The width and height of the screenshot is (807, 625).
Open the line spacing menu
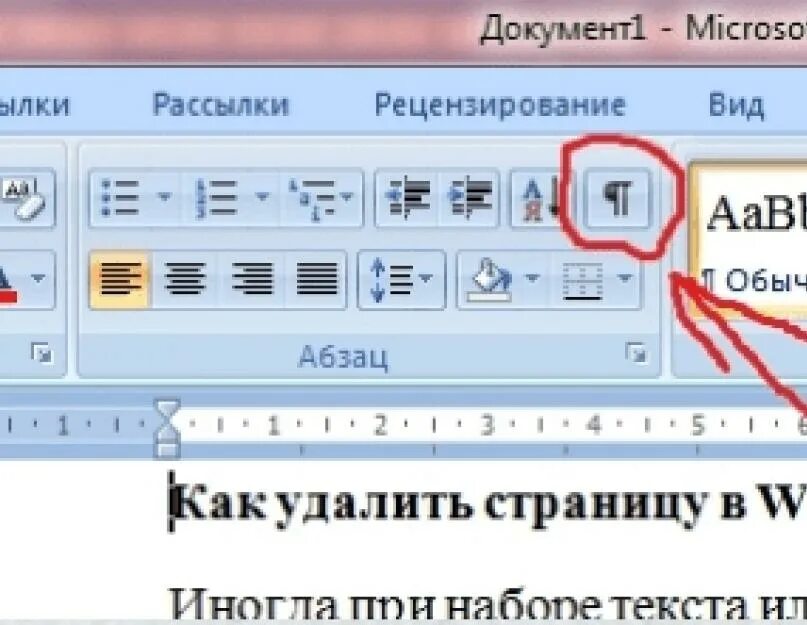click(401, 280)
